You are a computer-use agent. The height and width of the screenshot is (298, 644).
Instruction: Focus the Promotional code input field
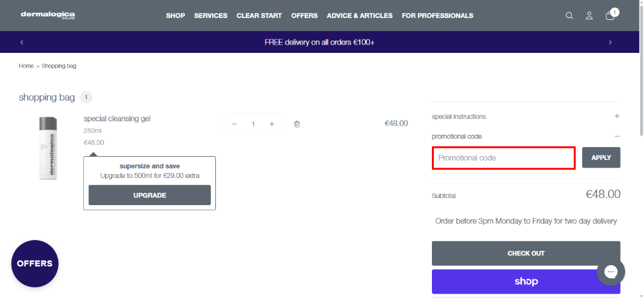click(x=503, y=158)
